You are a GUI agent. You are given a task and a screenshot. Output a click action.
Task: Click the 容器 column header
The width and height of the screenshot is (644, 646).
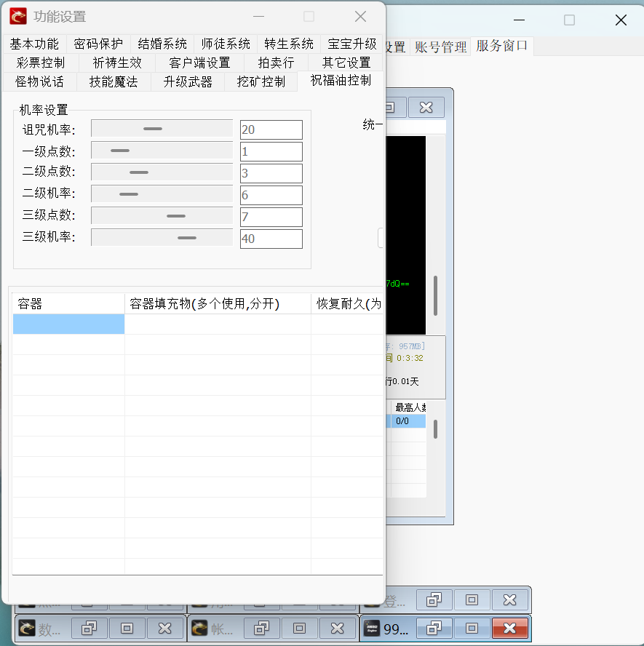pyautogui.click(x=68, y=304)
